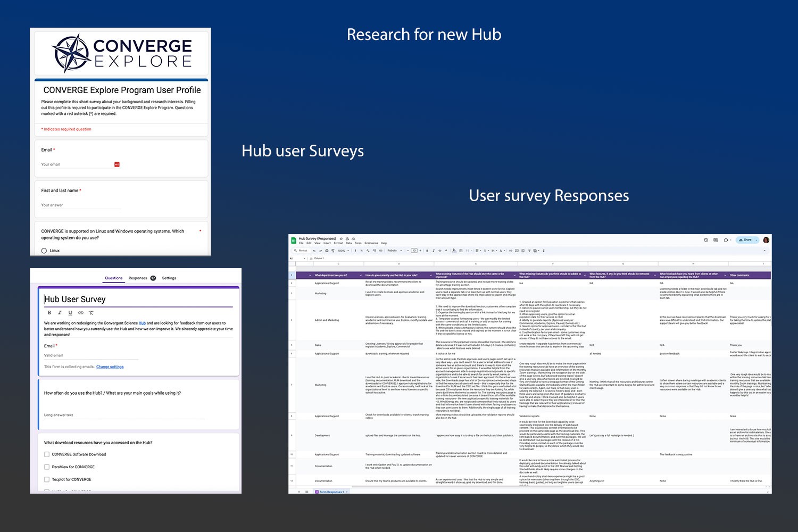Click the green Google Sheets logo
Screen dimensions: 798x532
(294, 240)
